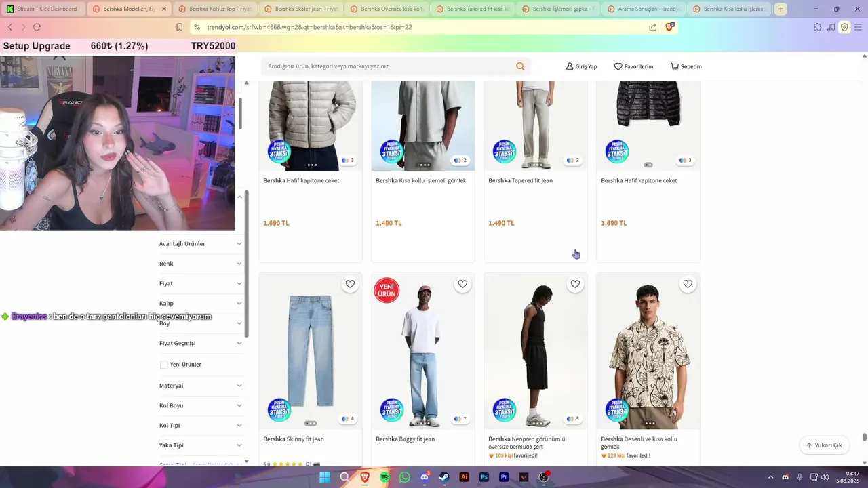The image size is (868, 488).
Task: Favorite the Neopren bermuda şort
Action: click(575, 284)
